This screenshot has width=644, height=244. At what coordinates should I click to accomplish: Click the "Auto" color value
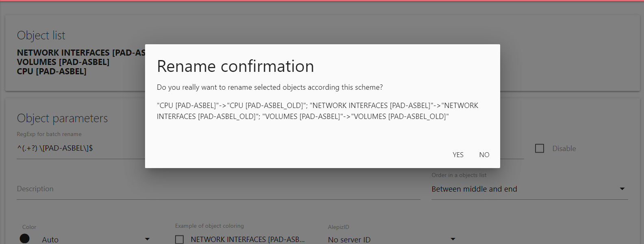[50, 240]
